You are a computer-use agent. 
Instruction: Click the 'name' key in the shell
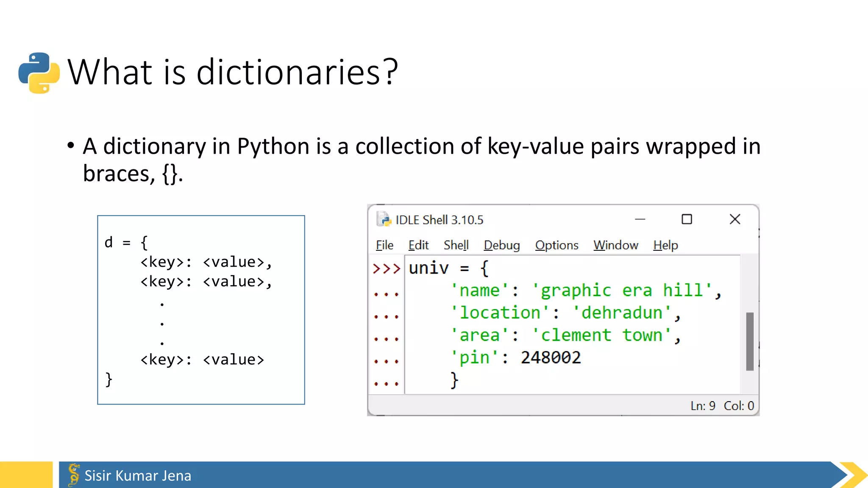click(479, 291)
